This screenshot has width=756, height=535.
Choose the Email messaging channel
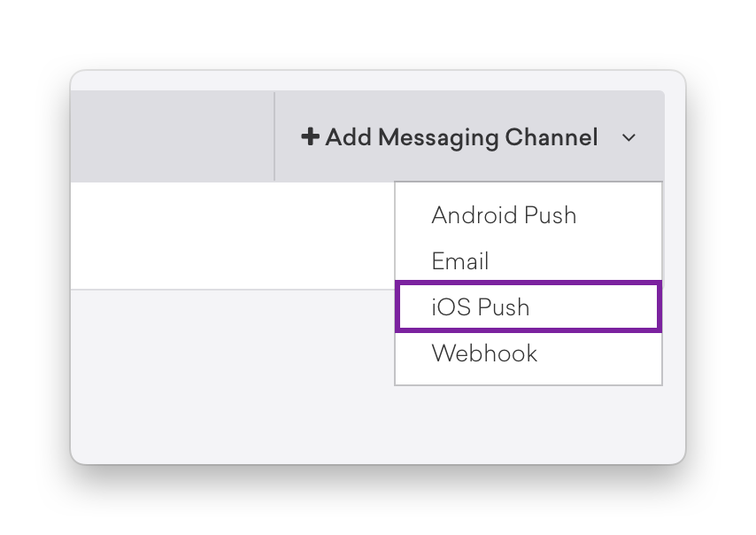coord(528,261)
